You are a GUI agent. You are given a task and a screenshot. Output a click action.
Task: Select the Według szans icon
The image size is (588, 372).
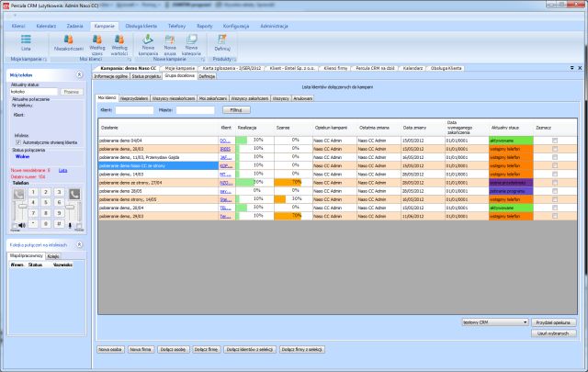(x=97, y=45)
